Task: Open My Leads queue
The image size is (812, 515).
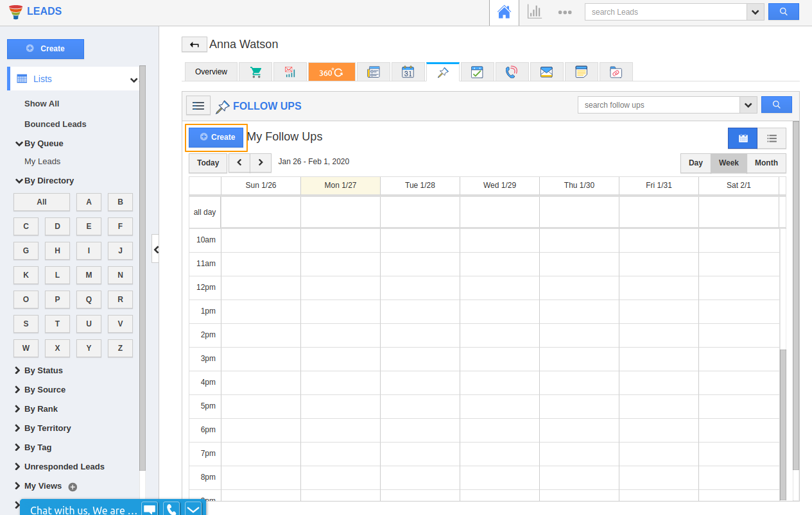Action: point(42,162)
